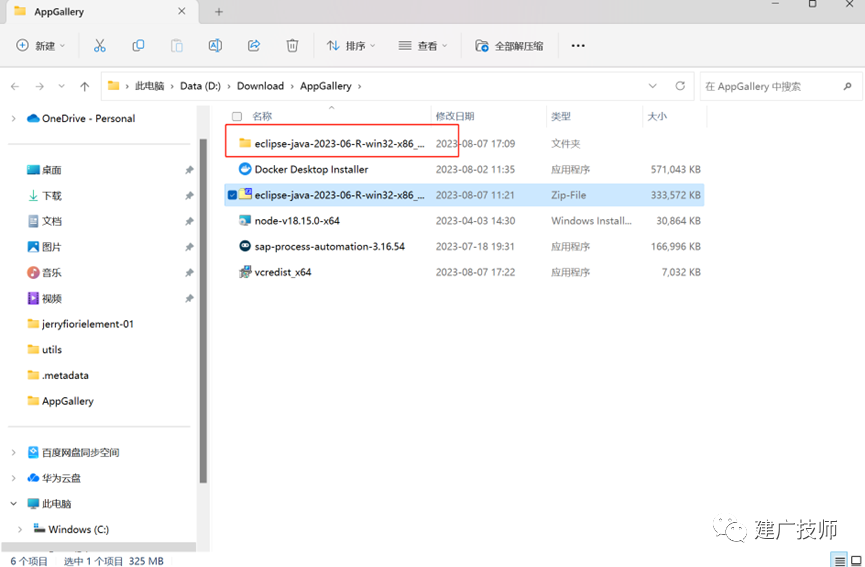Click the search magnifier icon
865x567 pixels.
coord(847,86)
